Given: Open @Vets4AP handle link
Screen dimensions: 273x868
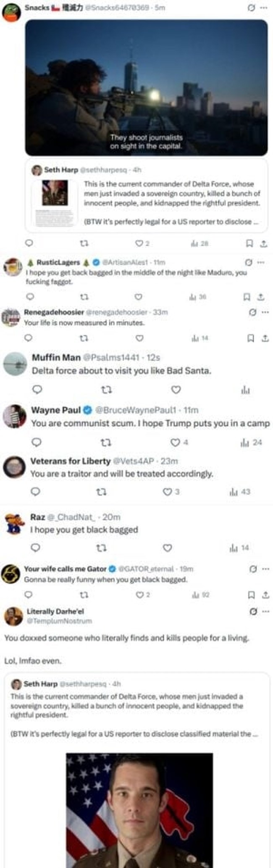Looking at the screenshot, I should (x=133, y=461).
